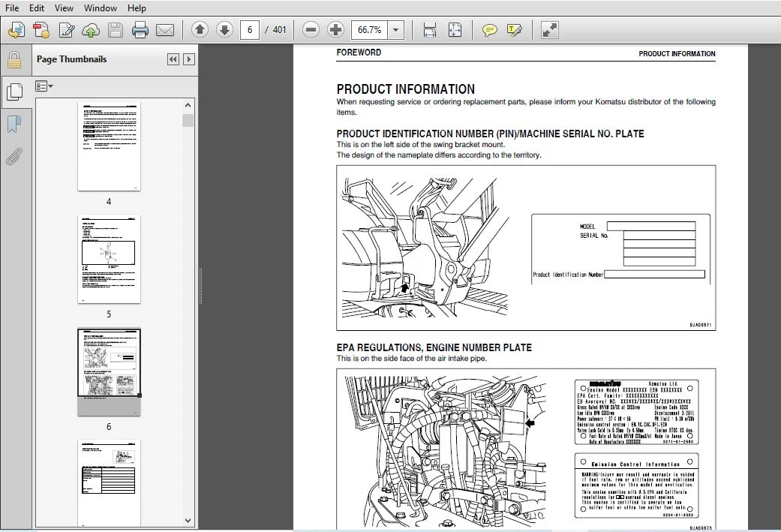781x532 pixels.
Task: Click the 'Page Thumbnails' panel title
Action: pos(72,59)
